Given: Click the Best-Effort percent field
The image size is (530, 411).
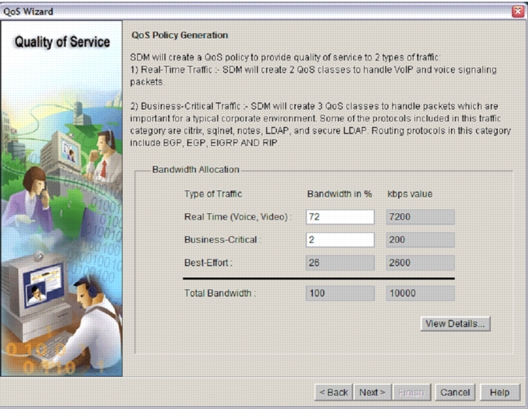Looking at the screenshot, I should coord(340,263).
